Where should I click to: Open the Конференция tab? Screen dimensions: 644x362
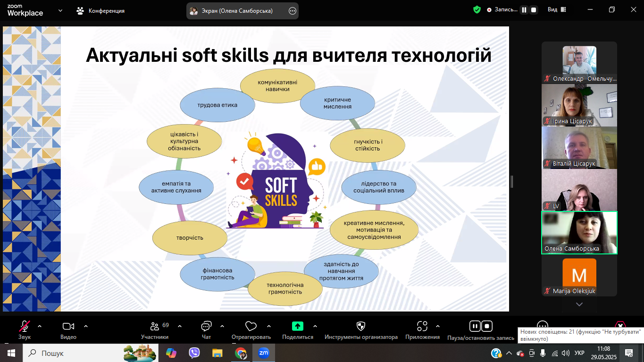[x=100, y=10]
